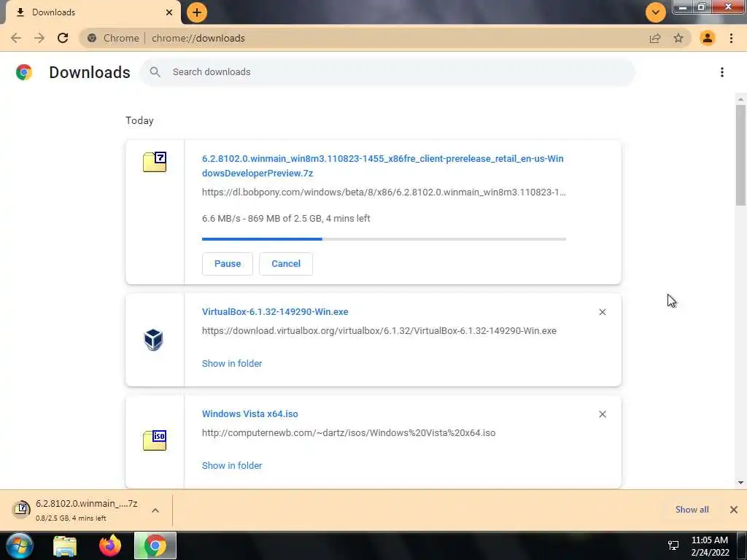This screenshot has width=747, height=560.
Task: Click the search magnifier icon
Action: (155, 72)
